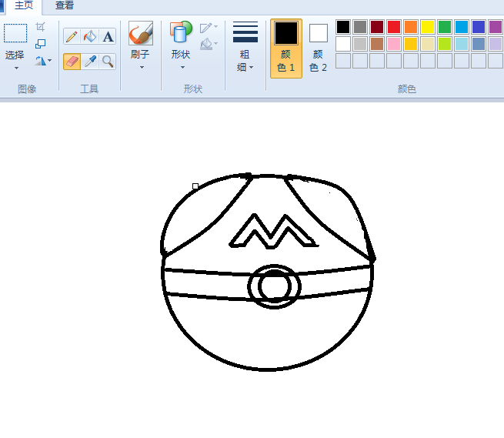
Task: Pick the orange color swatch
Action: tap(411, 27)
